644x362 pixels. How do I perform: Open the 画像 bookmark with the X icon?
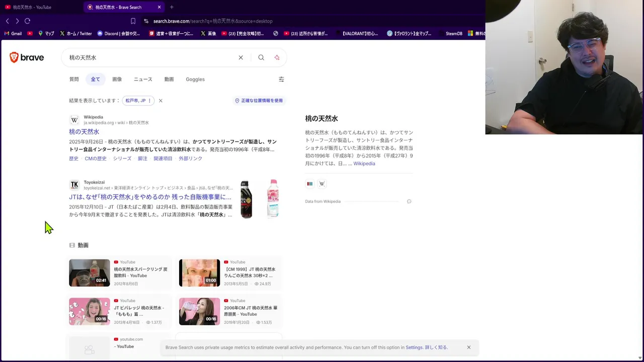208,34
